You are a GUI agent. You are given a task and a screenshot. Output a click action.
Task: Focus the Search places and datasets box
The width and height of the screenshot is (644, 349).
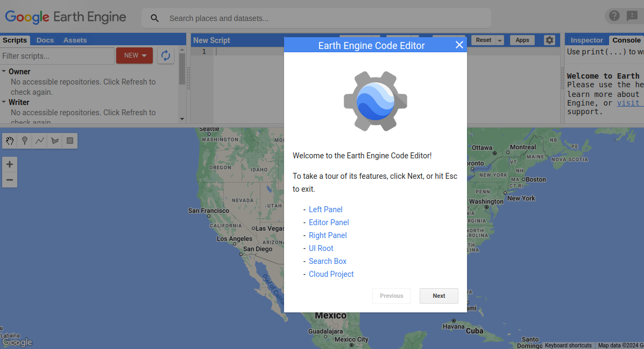click(316, 18)
